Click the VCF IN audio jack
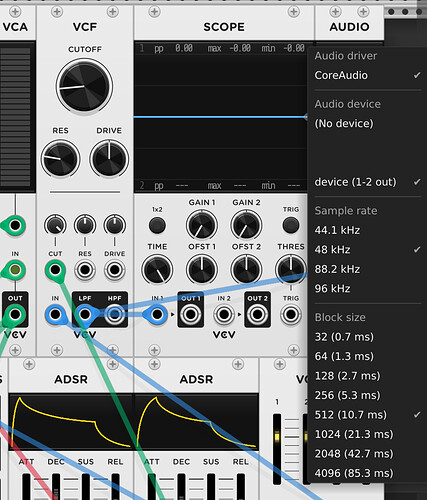Image resolution: width=427 pixels, height=500 pixels. click(55, 314)
